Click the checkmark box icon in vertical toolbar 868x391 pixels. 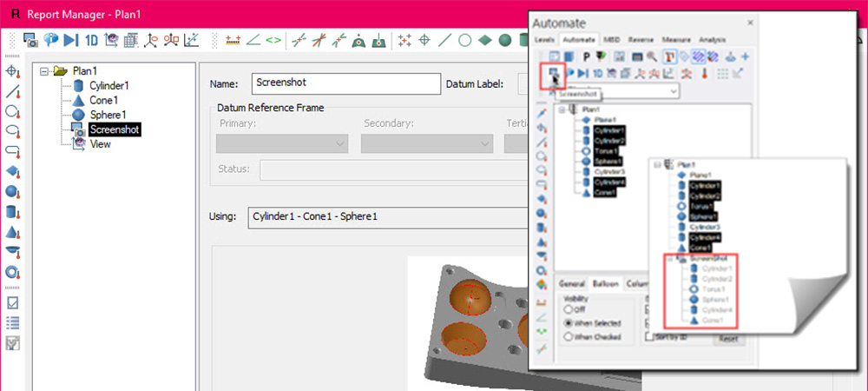point(12,302)
